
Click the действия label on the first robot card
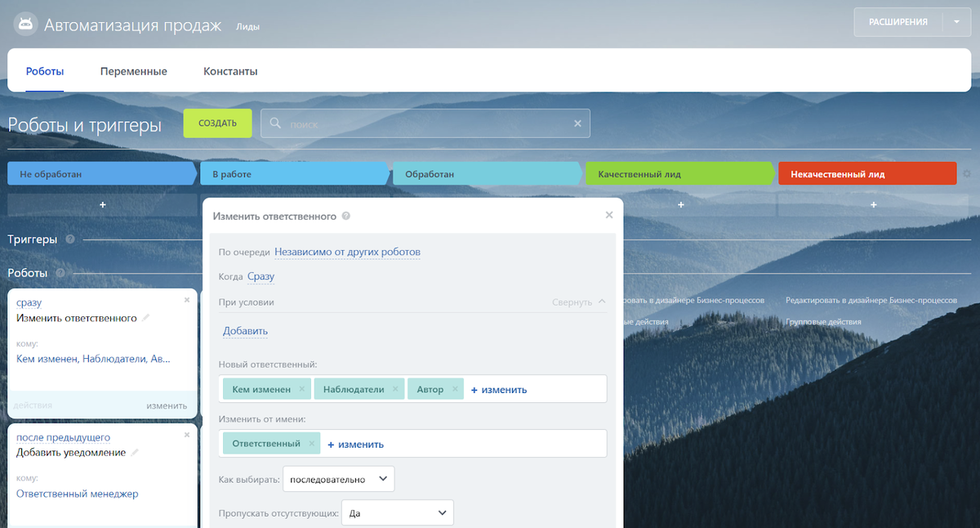[33, 405]
